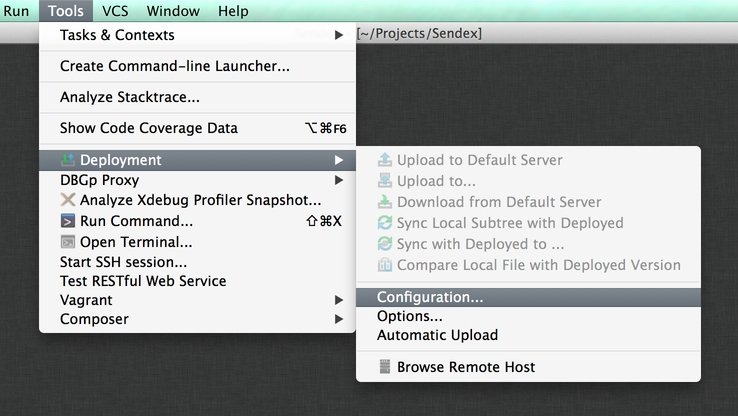Click the Browse Remote Host icon
Viewport: 738px width, 416px height.
385,367
